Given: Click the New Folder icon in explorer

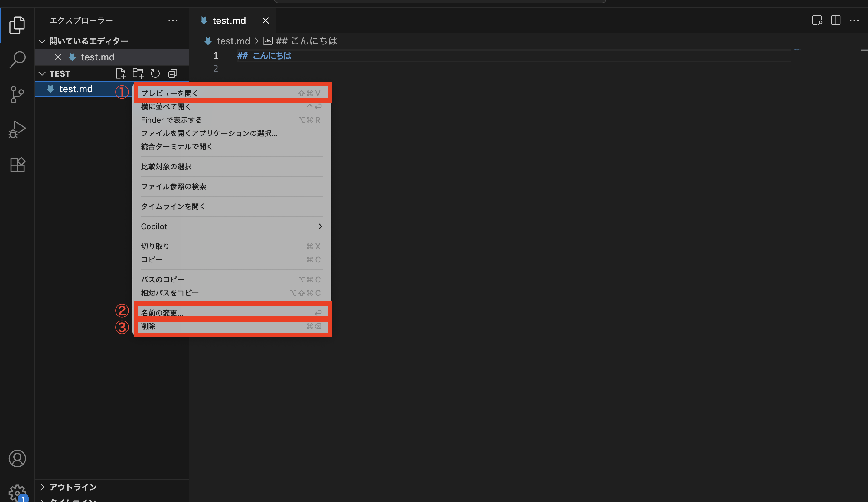Looking at the screenshot, I should (138, 73).
